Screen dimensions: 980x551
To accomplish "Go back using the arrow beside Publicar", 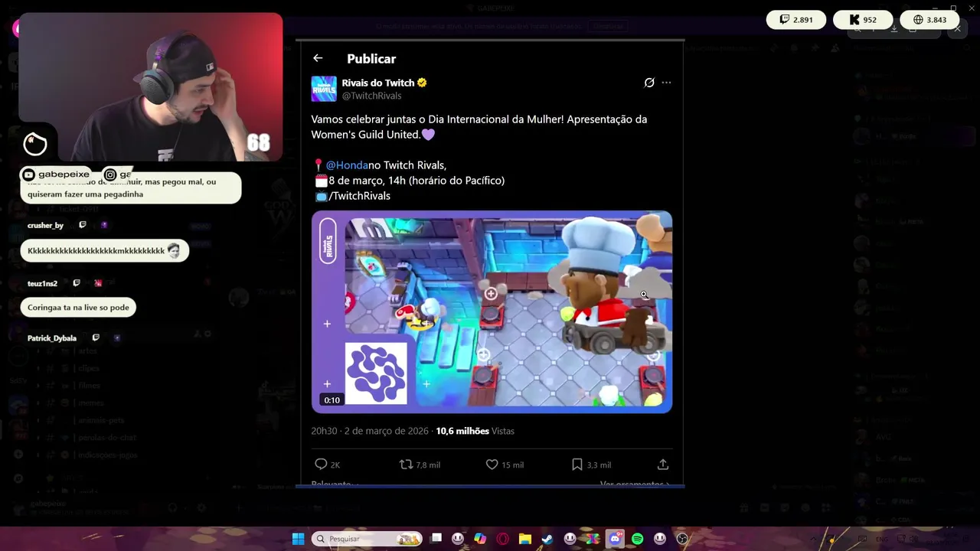I will point(318,58).
